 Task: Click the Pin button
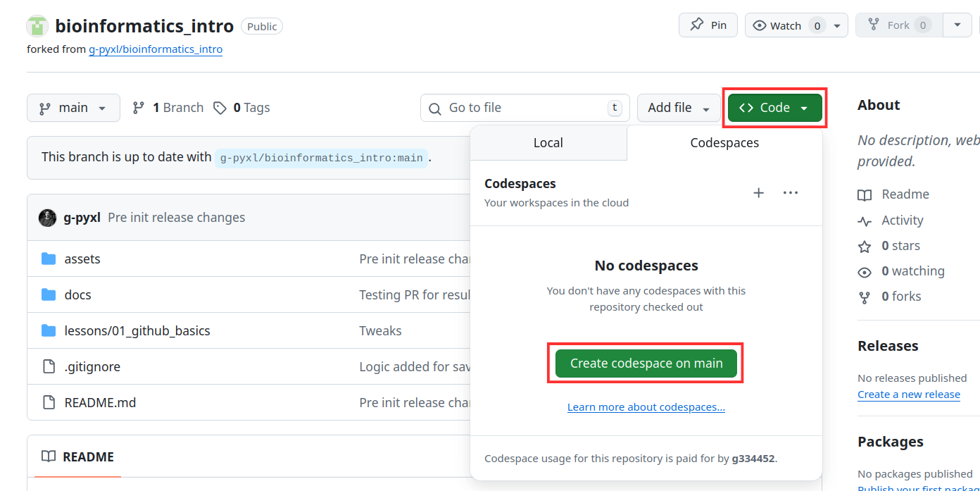708,25
